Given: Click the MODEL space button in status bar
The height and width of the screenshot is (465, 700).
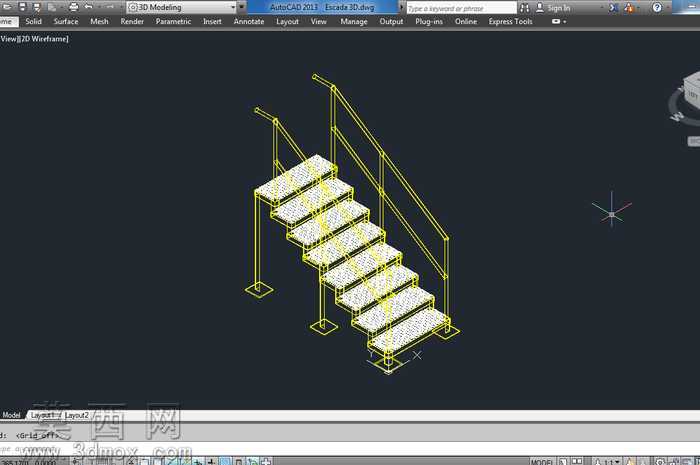Looking at the screenshot, I should pyautogui.click(x=542, y=461).
